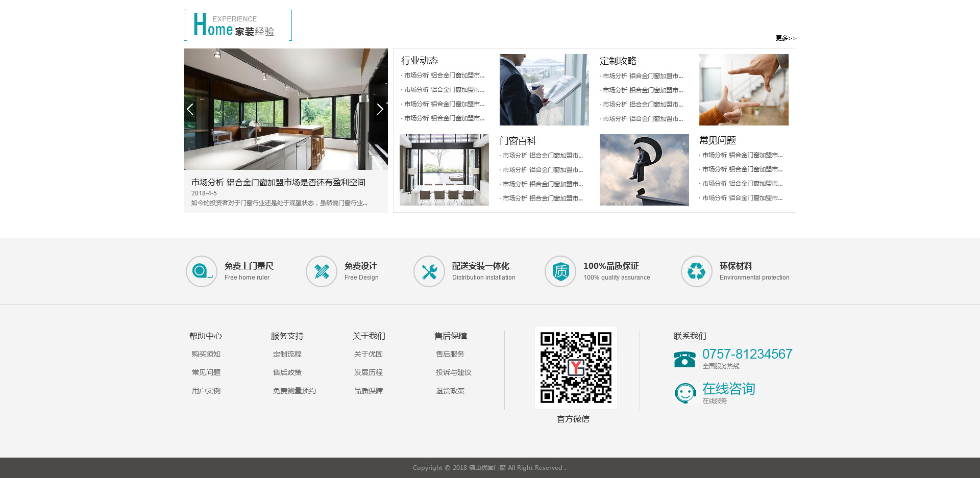Click the 100% quality assurance badge icon

point(560,271)
